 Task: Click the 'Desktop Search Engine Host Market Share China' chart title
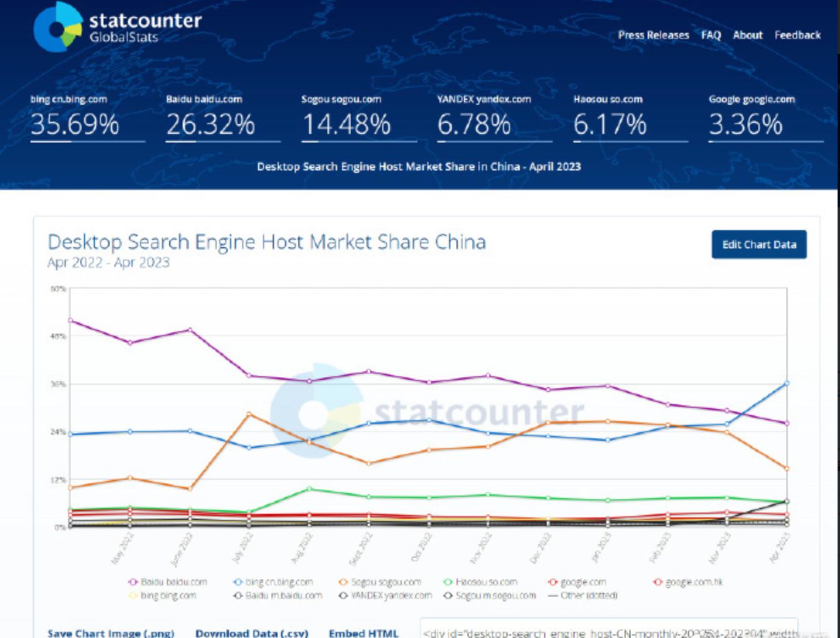coord(267,242)
